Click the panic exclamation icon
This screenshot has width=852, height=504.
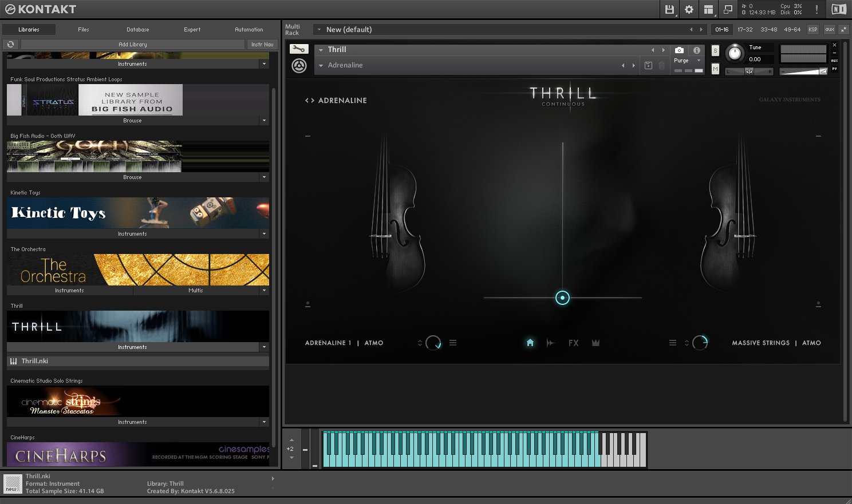[817, 9]
